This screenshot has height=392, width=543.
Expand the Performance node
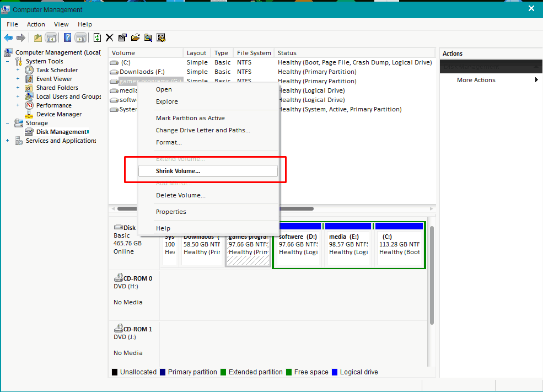[18, 105]
